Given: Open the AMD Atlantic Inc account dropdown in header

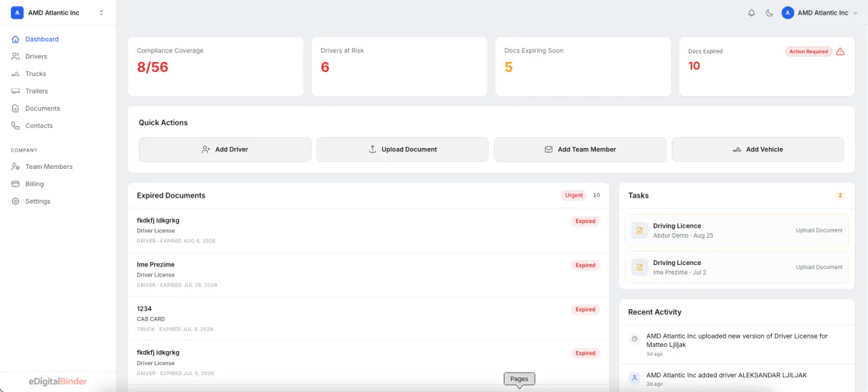Looking at the screenshot, I should (819, 12).
